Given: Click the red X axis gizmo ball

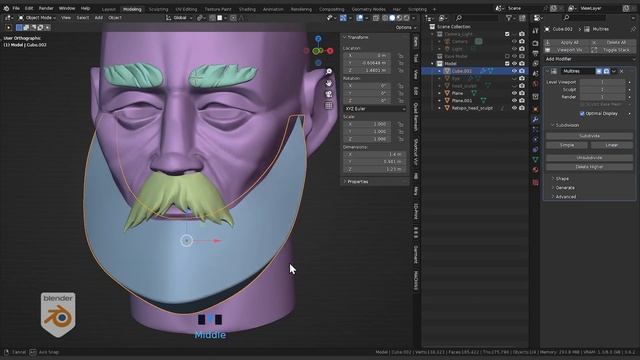Looking at the screenshot, I should (x=330, y=51).
